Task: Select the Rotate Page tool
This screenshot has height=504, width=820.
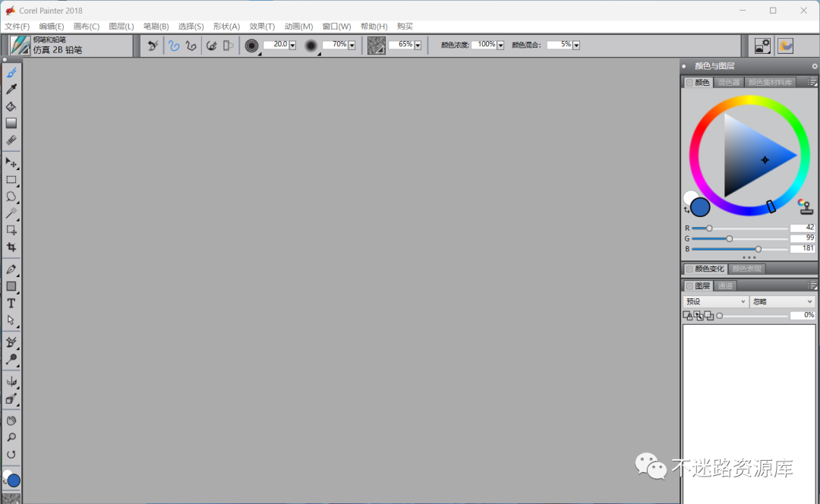Action: click(11, 455)
